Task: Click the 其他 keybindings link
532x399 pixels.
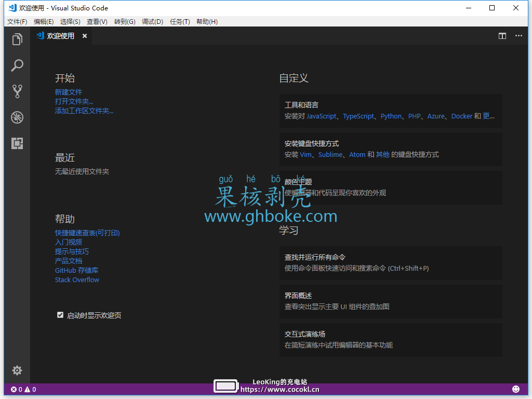Action: [x=383, y=154]
